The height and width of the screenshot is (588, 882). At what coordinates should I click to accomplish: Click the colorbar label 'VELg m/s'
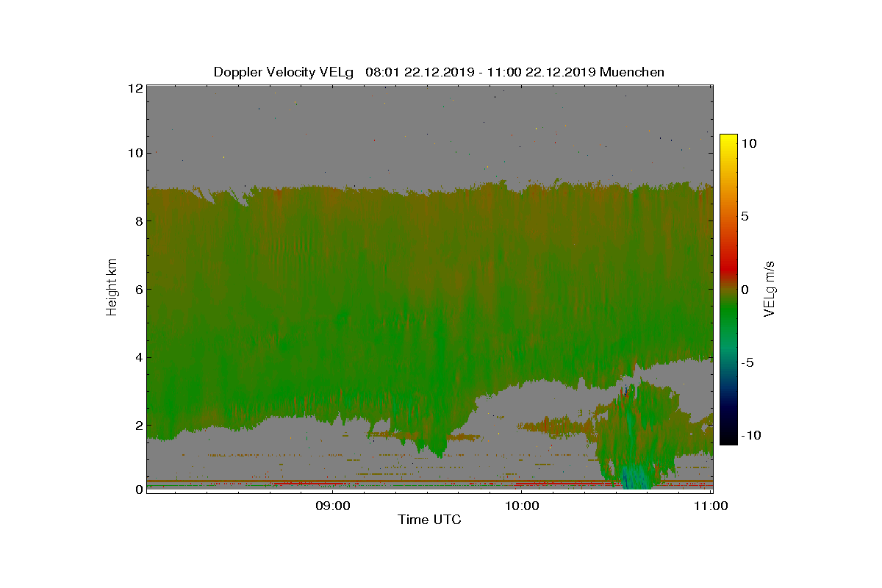pyautogui.click(x=770, y=289)
